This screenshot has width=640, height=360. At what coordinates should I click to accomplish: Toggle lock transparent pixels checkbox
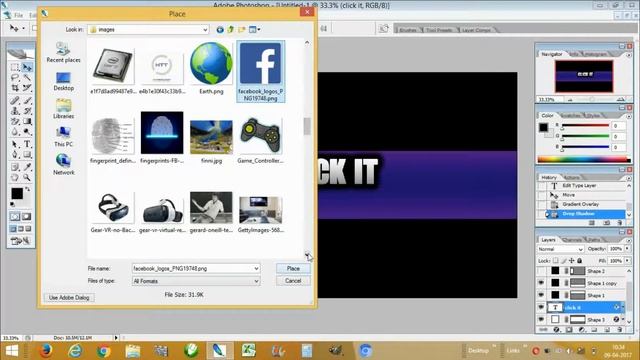click(x=556, y=260)
